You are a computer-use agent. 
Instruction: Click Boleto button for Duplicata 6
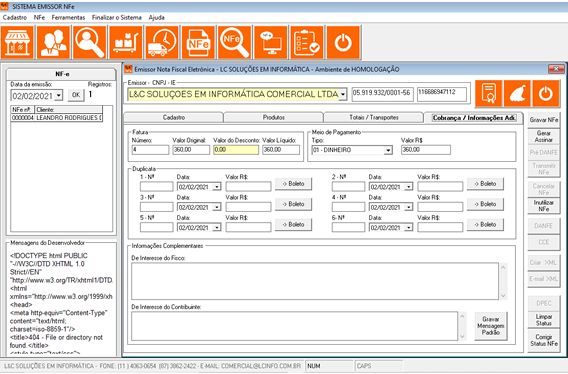point(485,225)
